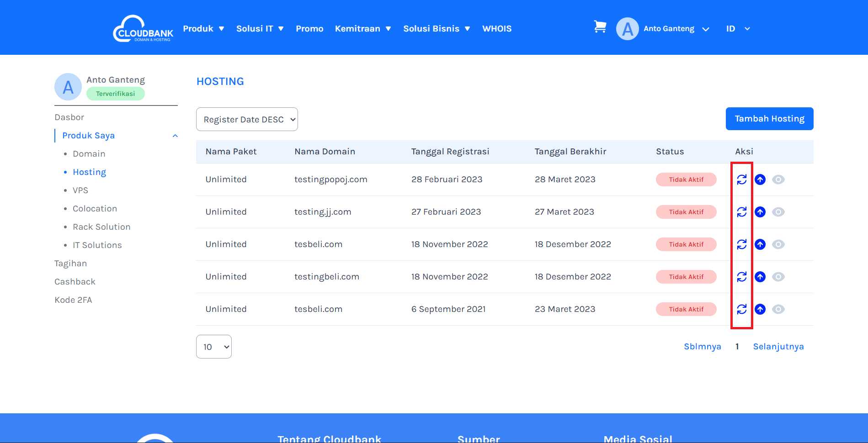Click renew icon for testingbeli.com
868x443 pixels.
(x=741, y=277)
